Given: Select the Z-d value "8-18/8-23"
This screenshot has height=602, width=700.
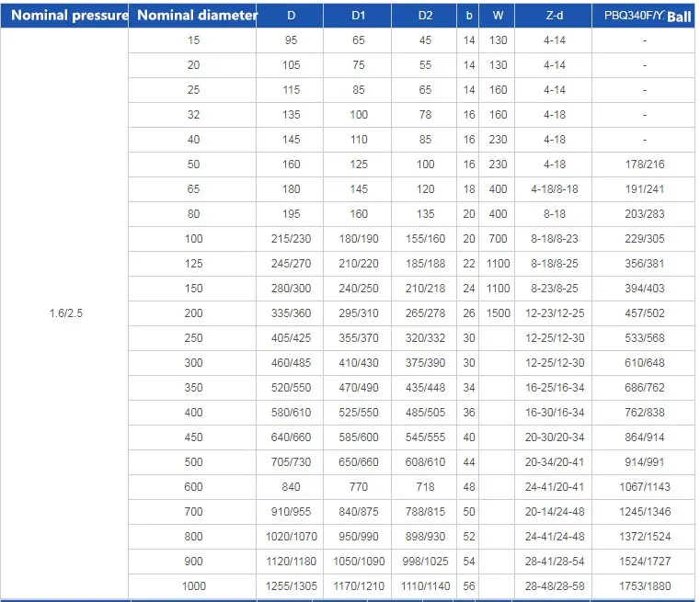Looking at the screenshot, I should tap(554, 239).
